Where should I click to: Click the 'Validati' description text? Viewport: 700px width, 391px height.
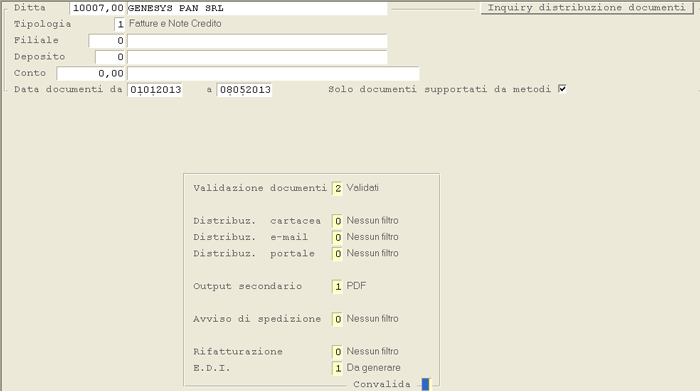point(362,188)
